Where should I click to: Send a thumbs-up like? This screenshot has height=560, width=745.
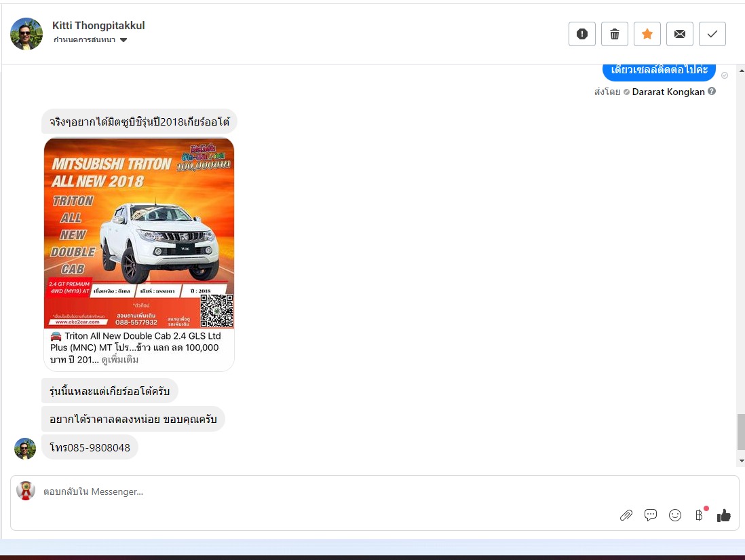click(x=723, y=515)
